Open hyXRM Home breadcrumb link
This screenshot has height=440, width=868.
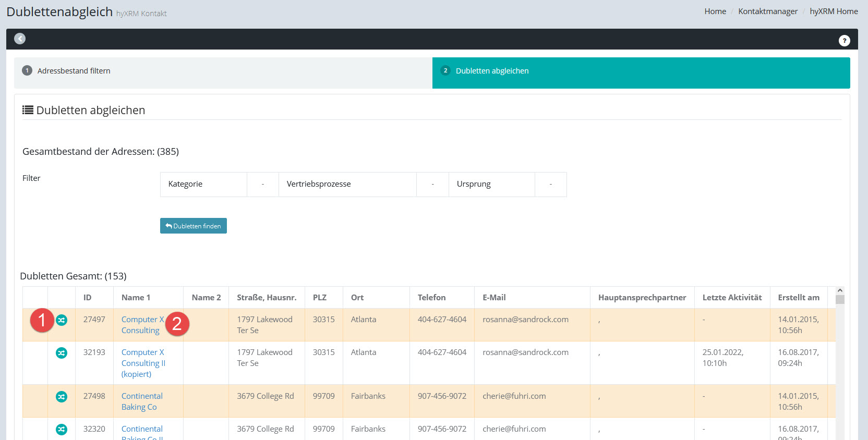pos(833,11)
